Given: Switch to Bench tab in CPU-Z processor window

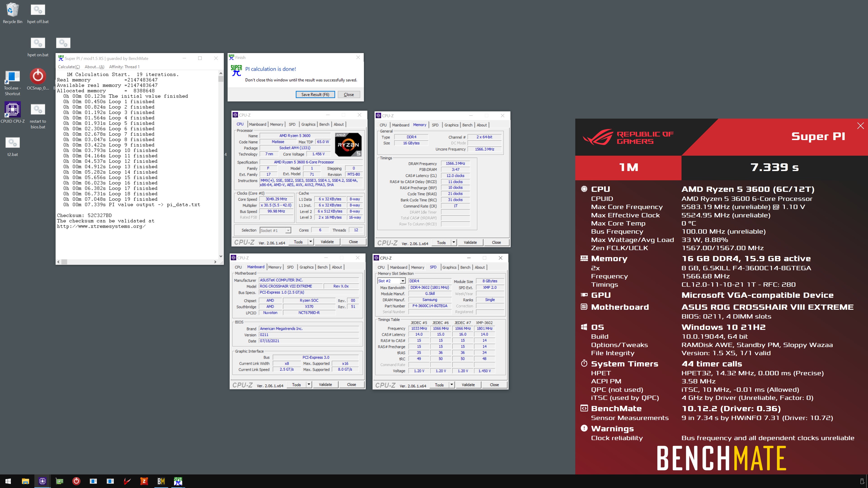Looking at the screenshot, I should pyautogui.click(x=324, y=124).
